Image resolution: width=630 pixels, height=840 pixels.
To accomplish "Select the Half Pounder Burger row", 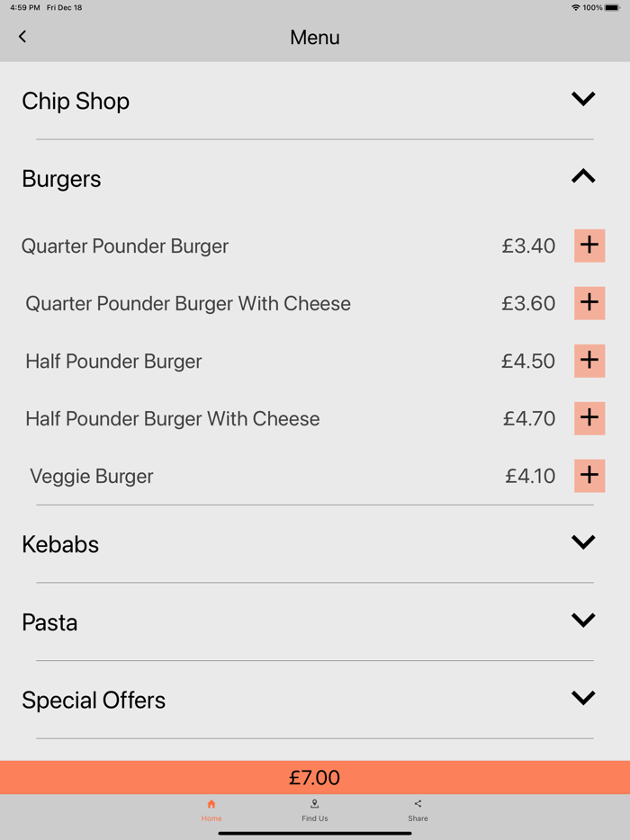I will pos(113,361).
